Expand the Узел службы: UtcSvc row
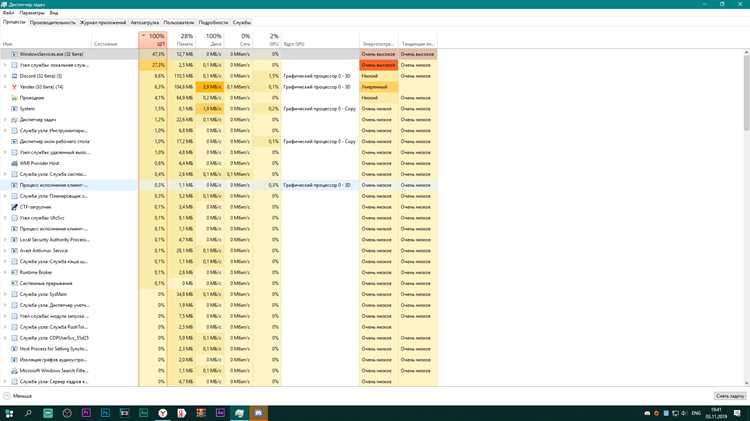The height and width of the screenshot is (421, 750). (x=5, y=218)
